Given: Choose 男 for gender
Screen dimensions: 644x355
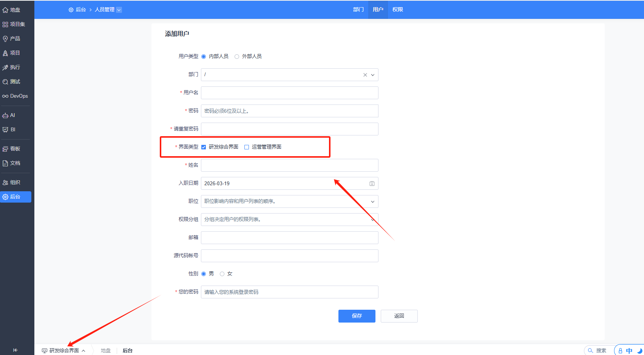Looking at the screenshot, I should point(204,274).
